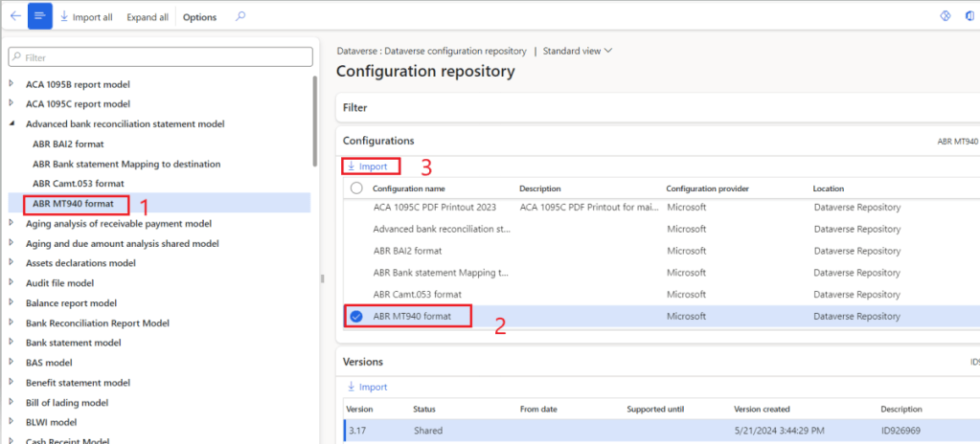Click the search magnifier icon in toolbar
The height and width of the screenshot is (444, 980).
pyautogui.click(x=239, y=16)
